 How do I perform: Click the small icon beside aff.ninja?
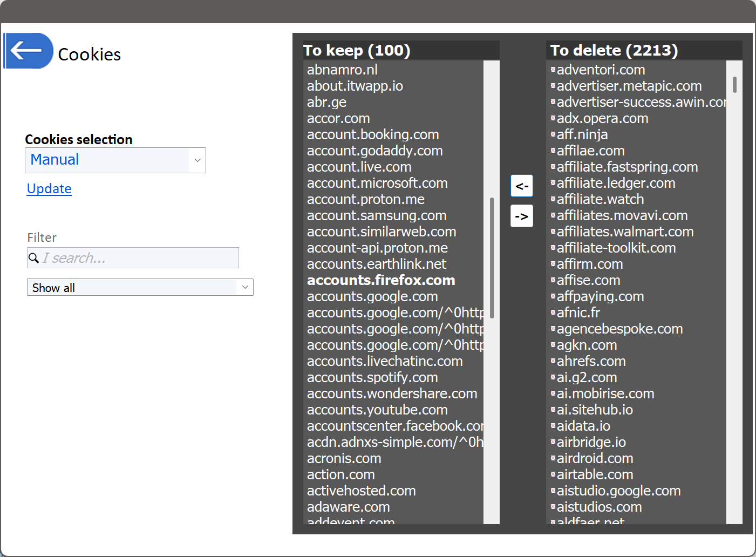pos(553,134)
